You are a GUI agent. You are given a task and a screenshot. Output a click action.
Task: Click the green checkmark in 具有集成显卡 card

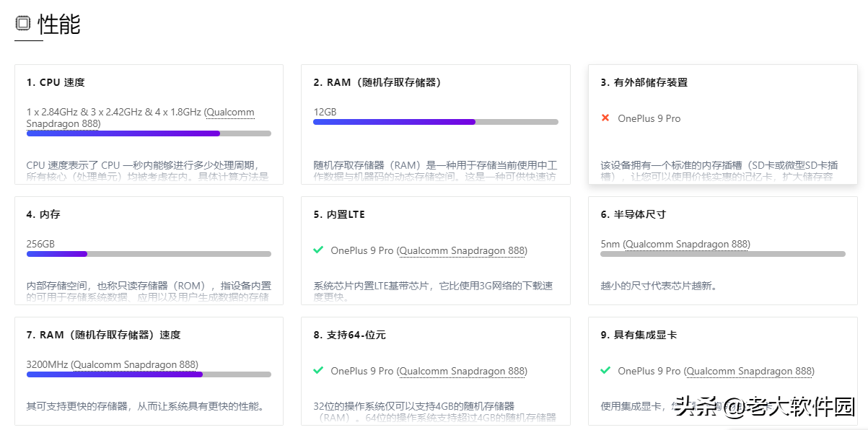click(x=605, y=371)
